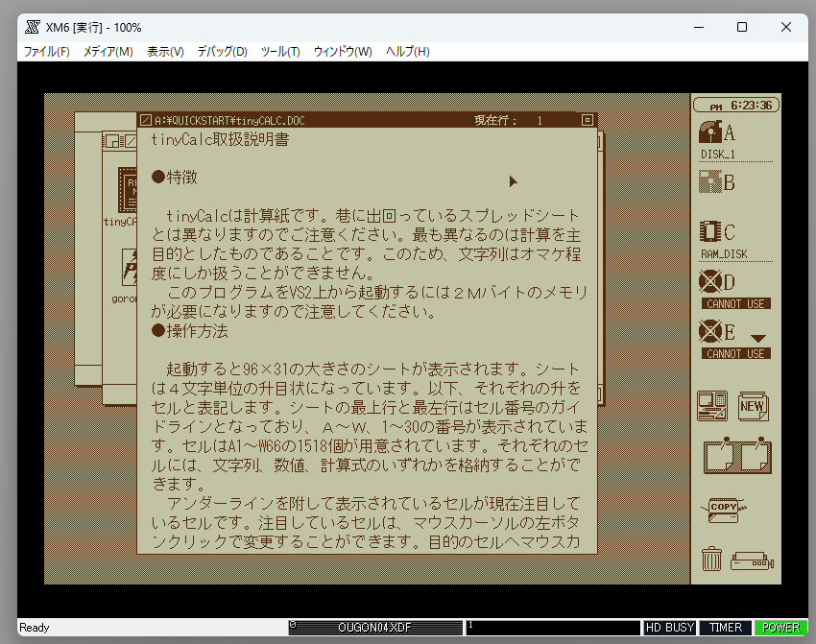
Task: Click the CANNOT USE label under drive D
Action: [x=736, y=304]
